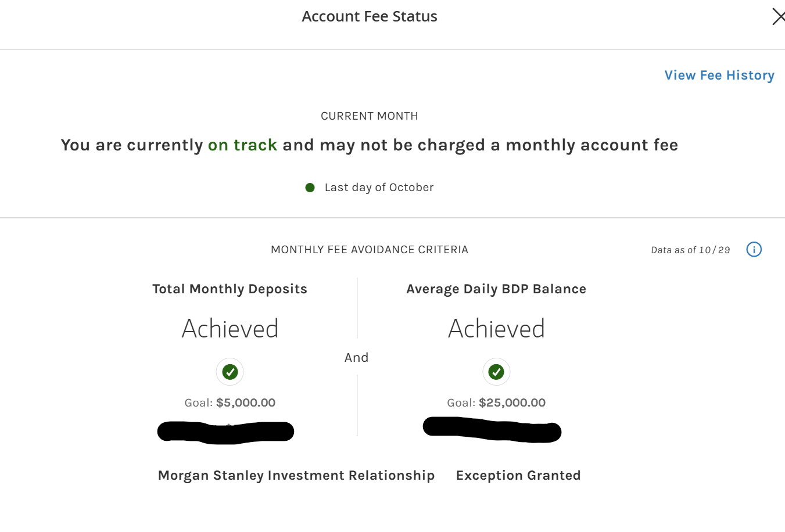
Task: Click the CURRENT MONTH label
Action: click(x=370, y=116)
